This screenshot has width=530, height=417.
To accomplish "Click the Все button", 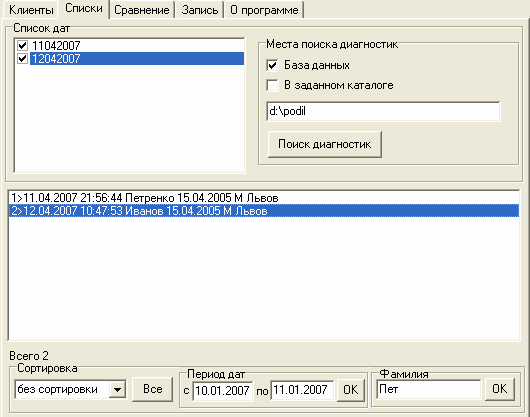I will point(152,389).
